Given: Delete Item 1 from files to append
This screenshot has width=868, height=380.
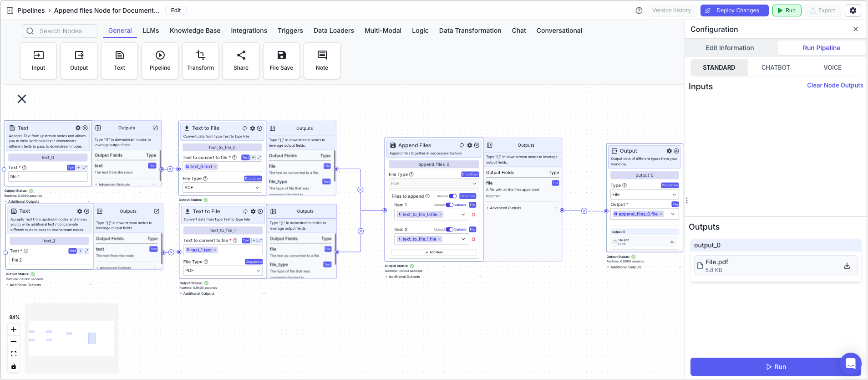Looking at the screenshot, I should pos(473,215).
